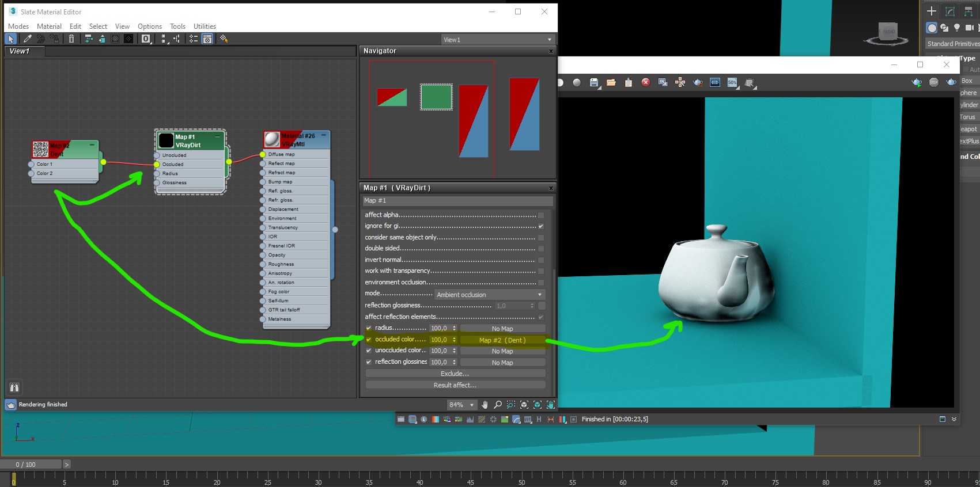Open the 84% zoom level dropdown
Image resolution: width=980 pixels, height=487 pixels.
coord(461,405)
